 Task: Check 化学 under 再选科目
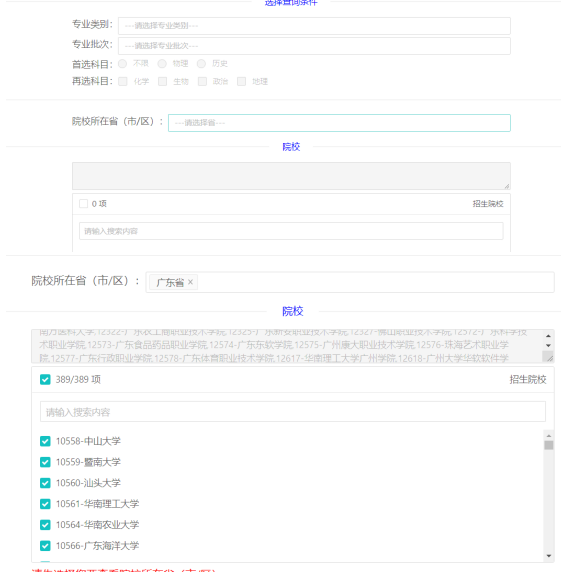[123, 81]
